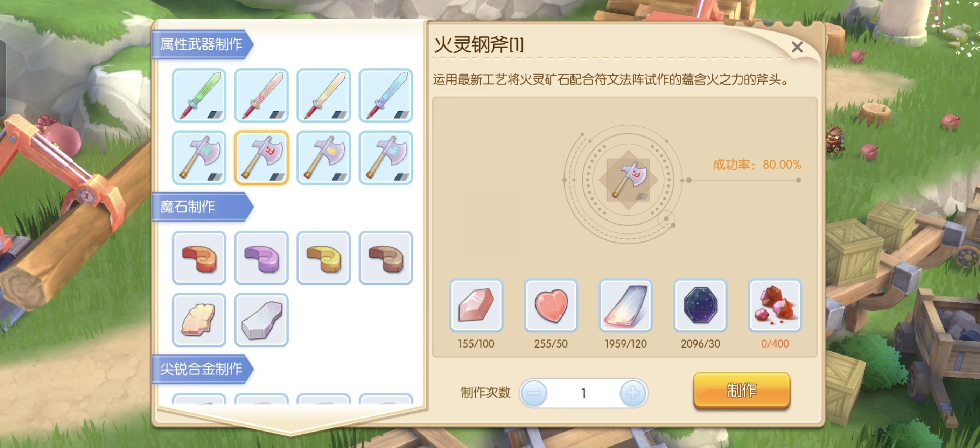This screenshot has height=448, width=980.
Task: Decrease craft count with minus button
Action: pos(534,393)
